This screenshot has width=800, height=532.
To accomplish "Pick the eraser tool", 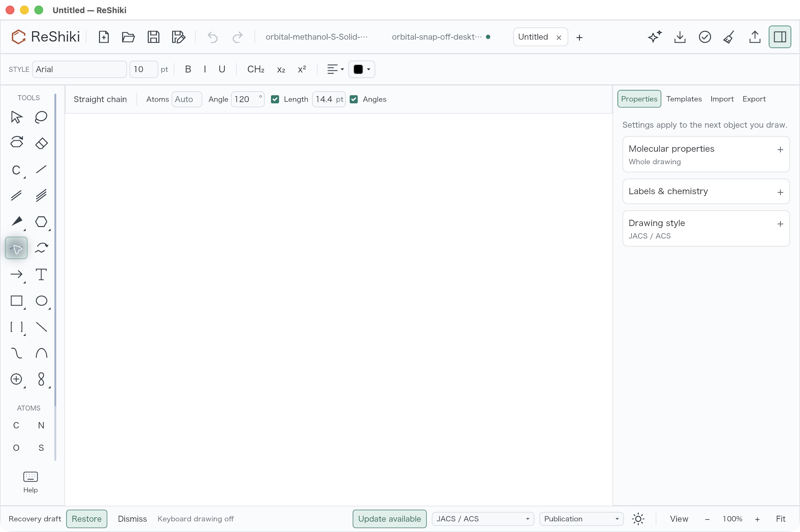I will 41,143.
